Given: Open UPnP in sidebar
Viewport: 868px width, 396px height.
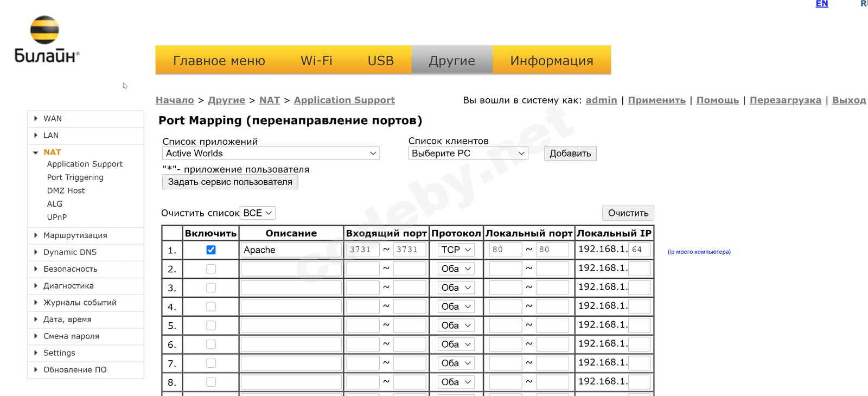Looking at the screenshot, I should 57,217.
